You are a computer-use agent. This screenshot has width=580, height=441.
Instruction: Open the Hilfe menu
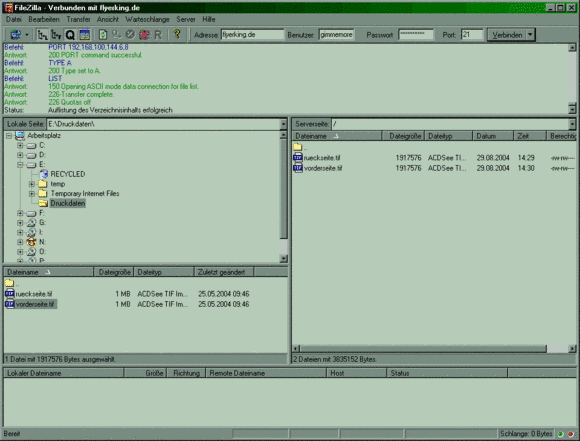(209, 19)
